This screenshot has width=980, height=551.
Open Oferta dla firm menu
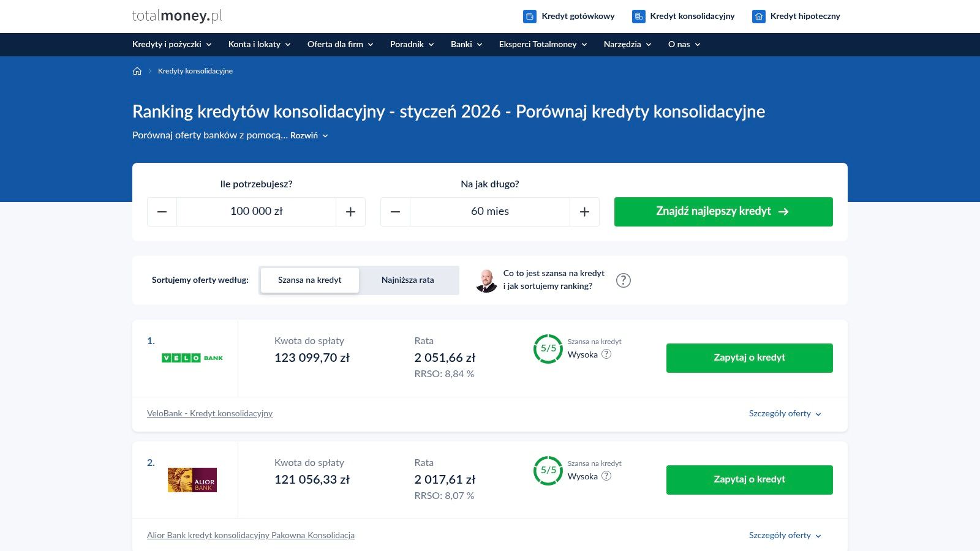click(341, 44)
